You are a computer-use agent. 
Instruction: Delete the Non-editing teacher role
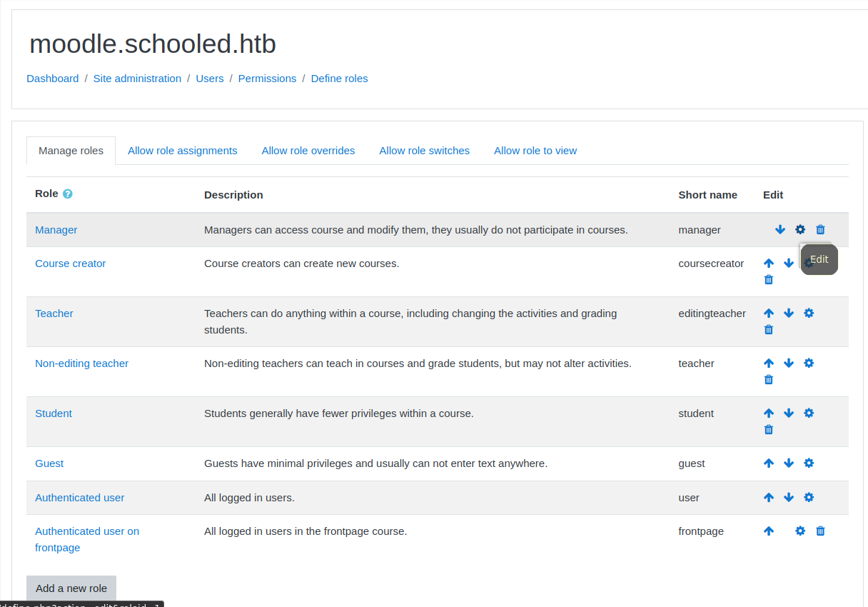click(769, 380)
